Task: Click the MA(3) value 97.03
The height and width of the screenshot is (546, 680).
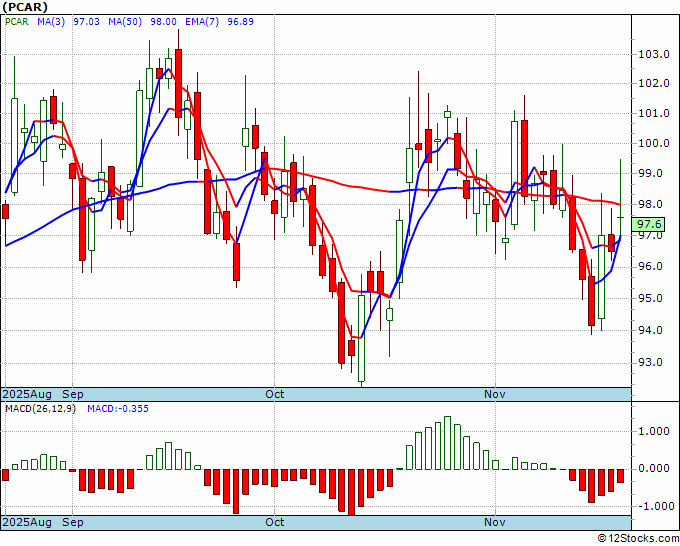Action: coord(86,22)
